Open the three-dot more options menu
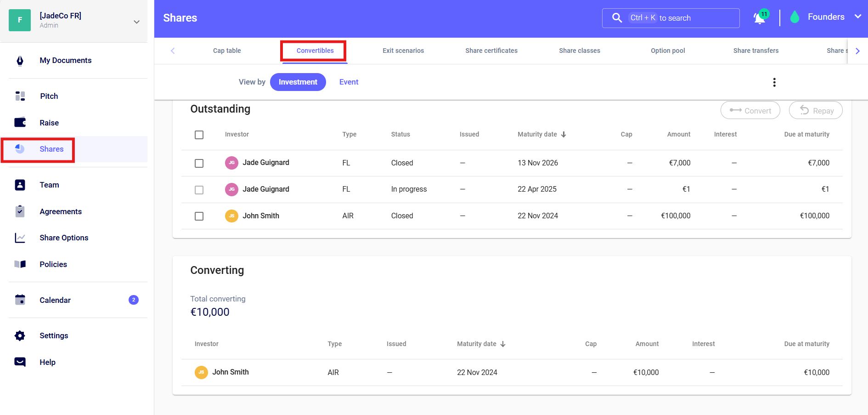This screenshot has width=868, height=415. [774, 82]
